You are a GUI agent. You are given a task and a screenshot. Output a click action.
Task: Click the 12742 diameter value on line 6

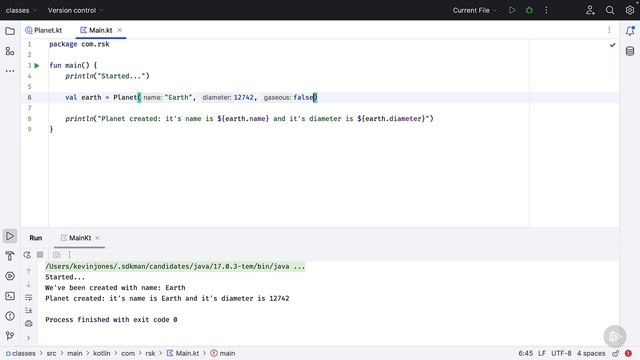point(244,98)
